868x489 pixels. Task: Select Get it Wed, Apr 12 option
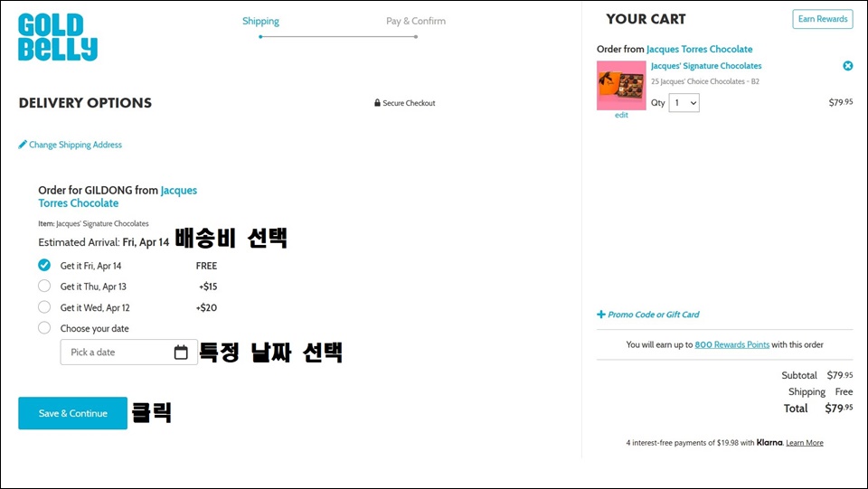point(44,307)
